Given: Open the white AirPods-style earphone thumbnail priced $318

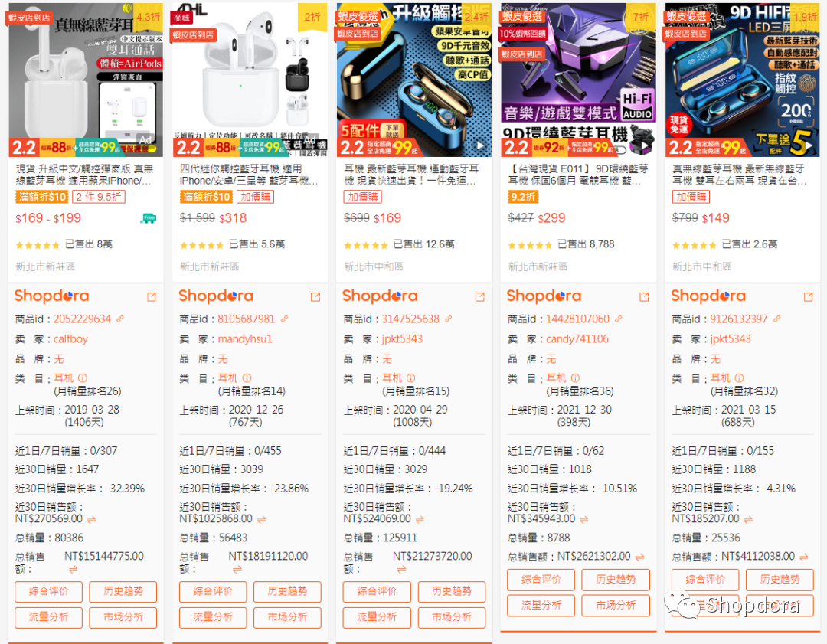Looking at the screenshot, I should [250, 80].
